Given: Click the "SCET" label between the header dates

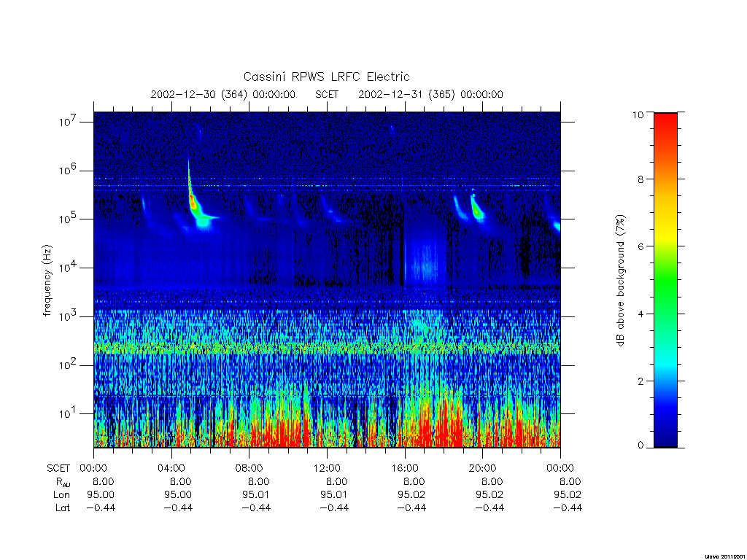Looking at the screenshot, I should click(327, 94).
